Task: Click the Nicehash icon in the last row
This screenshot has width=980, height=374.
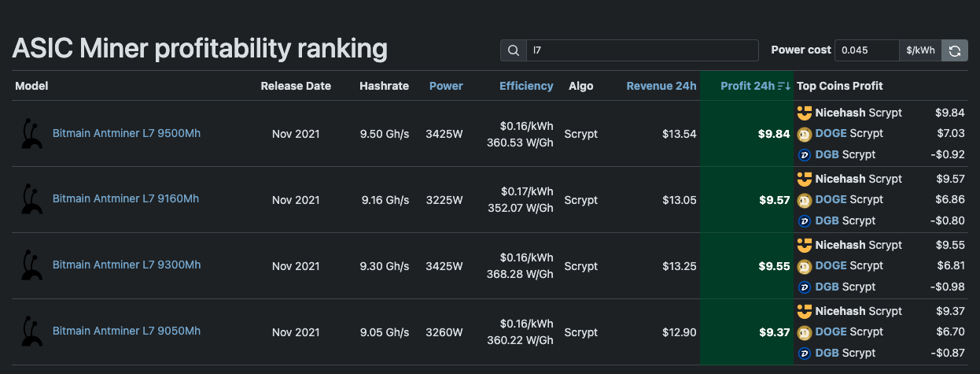Action: (804, 311)
